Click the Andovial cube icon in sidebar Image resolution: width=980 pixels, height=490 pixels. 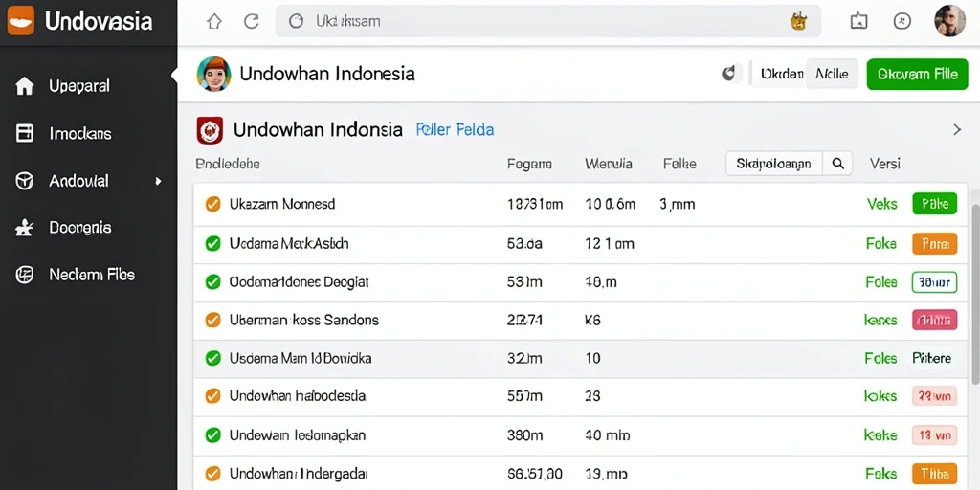24,181
